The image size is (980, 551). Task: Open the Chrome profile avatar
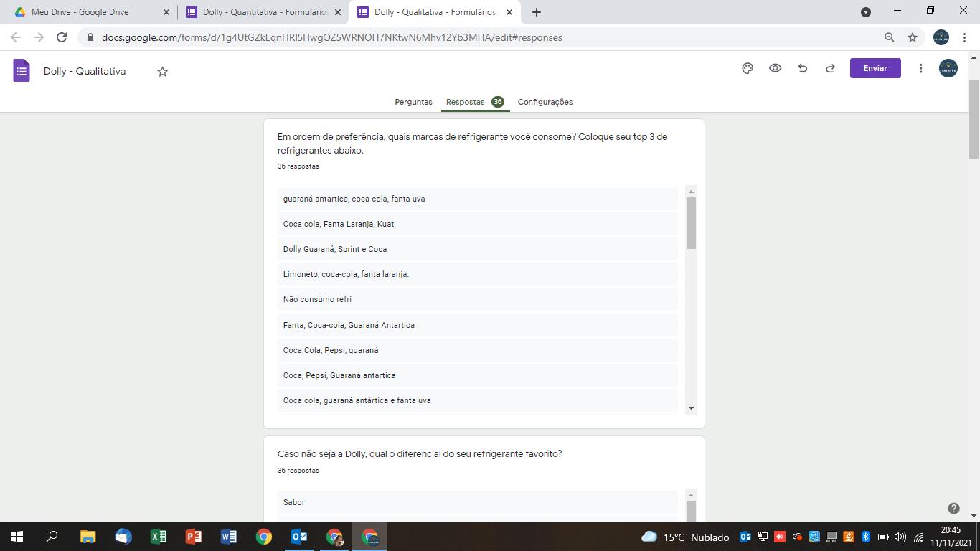tap(941, 37)
